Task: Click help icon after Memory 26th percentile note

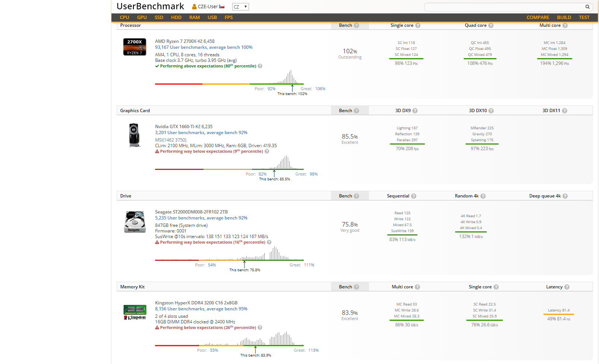Action: (x=260, y=328)
